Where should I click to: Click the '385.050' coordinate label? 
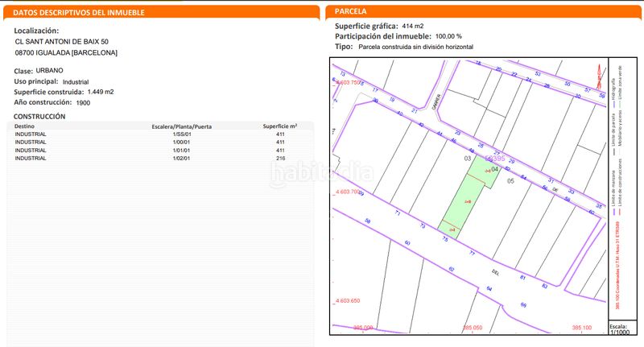[473, 328]
